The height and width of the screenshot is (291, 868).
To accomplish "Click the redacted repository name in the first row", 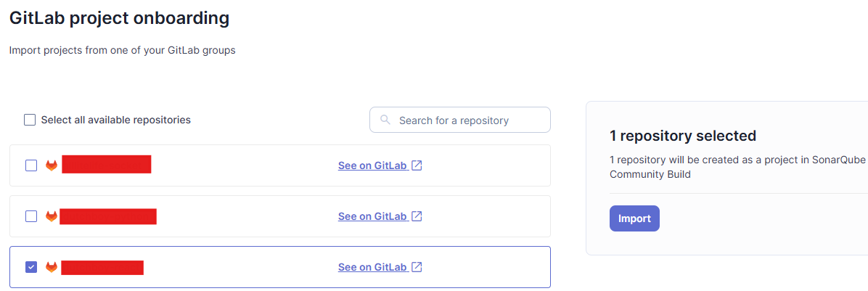I will click(107, 164).
